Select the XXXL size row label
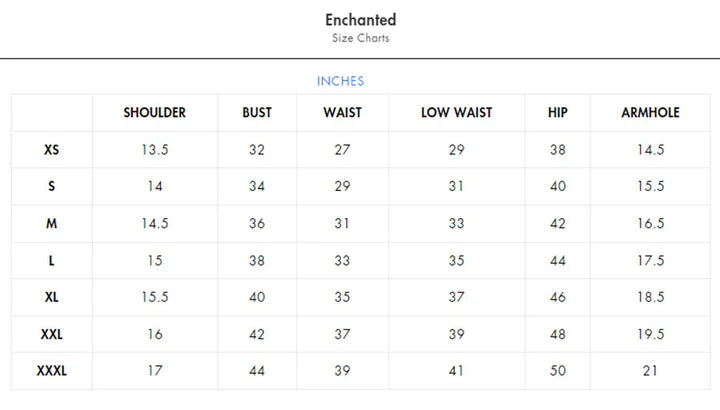Viewport: 720px width, 410px height. tap(52, 372)
